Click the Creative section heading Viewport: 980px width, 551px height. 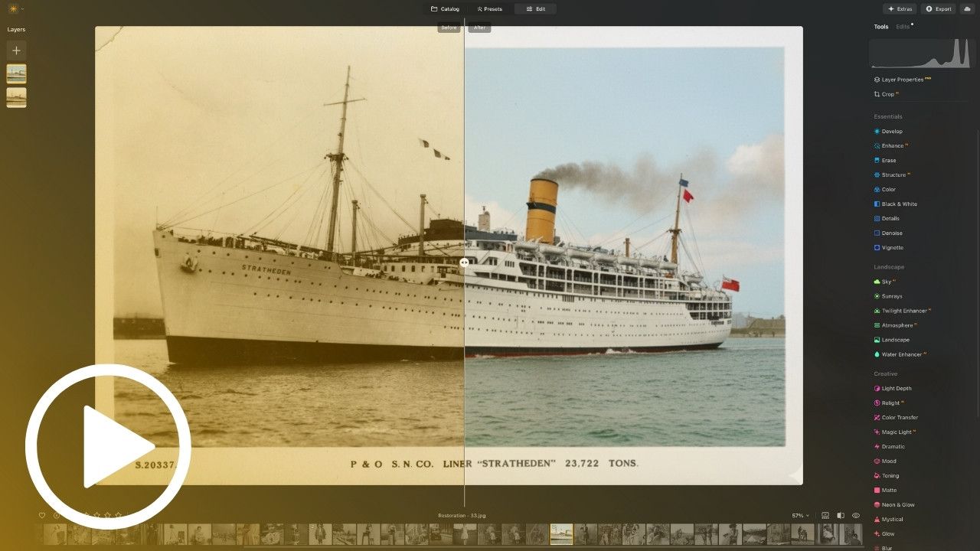[x=886, y=374]
